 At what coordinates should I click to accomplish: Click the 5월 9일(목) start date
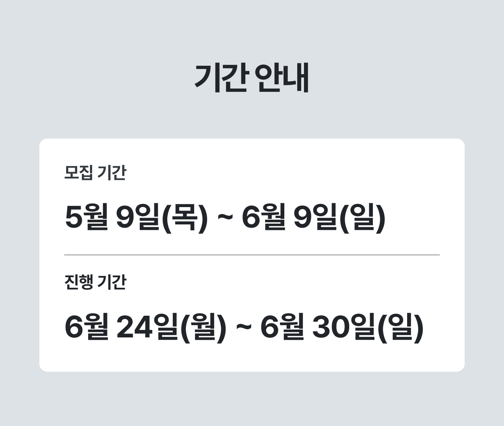coord(136,218)
